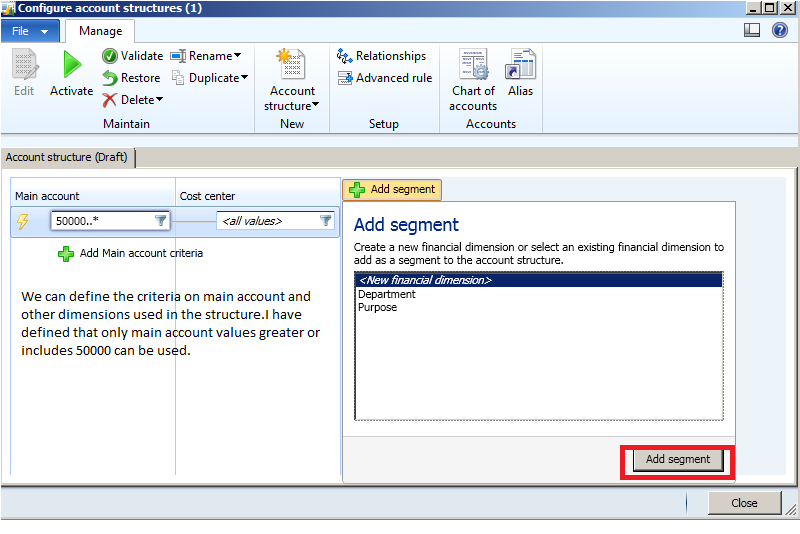This screenshot has height=534, width=800.
Task: Expand the Rename dropdown arrow
Action: (237, 56)
